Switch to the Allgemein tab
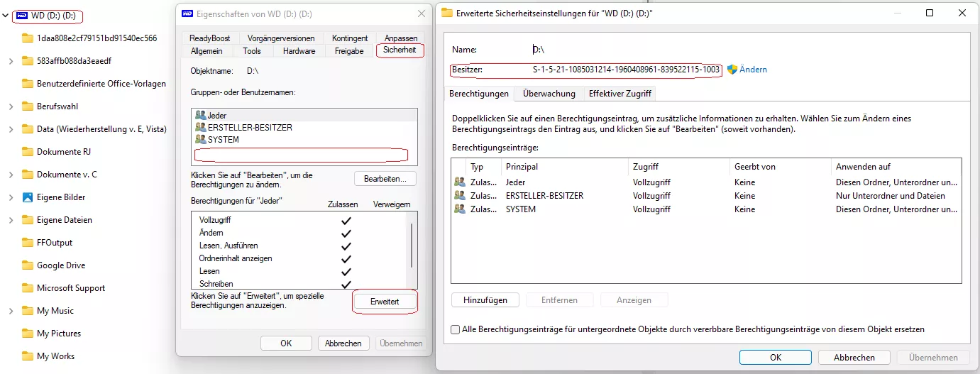The height and width of the screenshot is (374, 980). pyautogui.click(x=207, y=51)
